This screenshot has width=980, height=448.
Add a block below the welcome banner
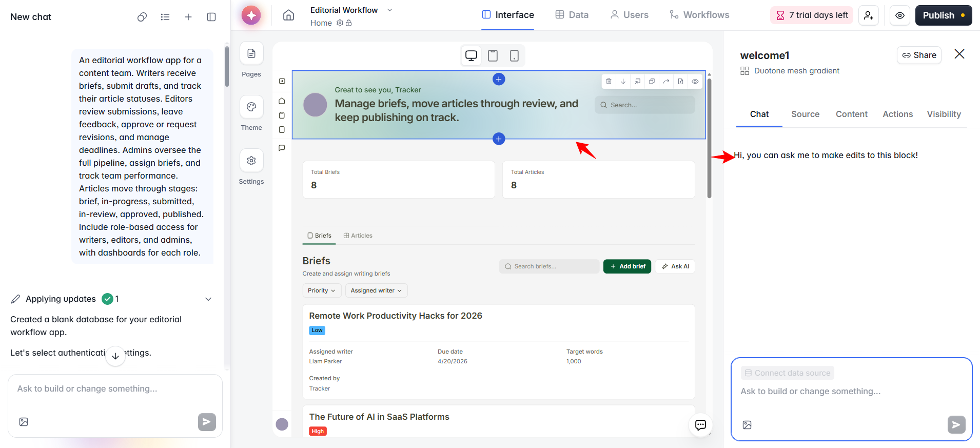[499, 139]
